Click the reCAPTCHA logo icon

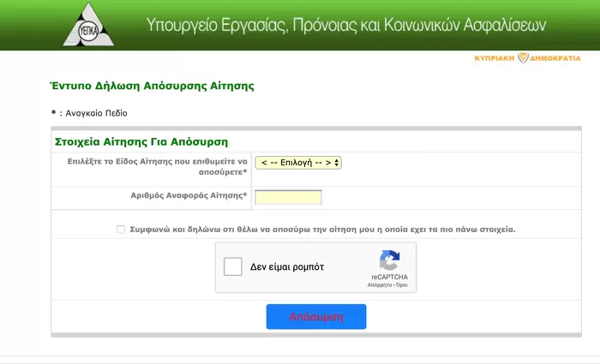coord(389,260)
